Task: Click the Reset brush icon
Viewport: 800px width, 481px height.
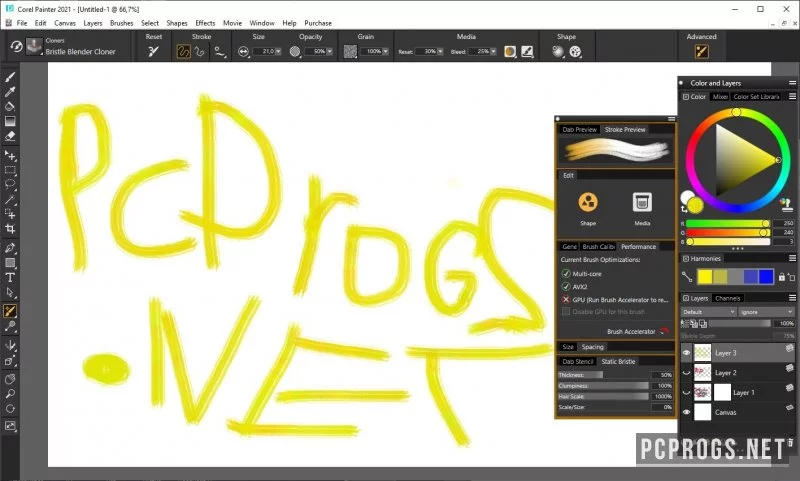Action: coord(153,52)
